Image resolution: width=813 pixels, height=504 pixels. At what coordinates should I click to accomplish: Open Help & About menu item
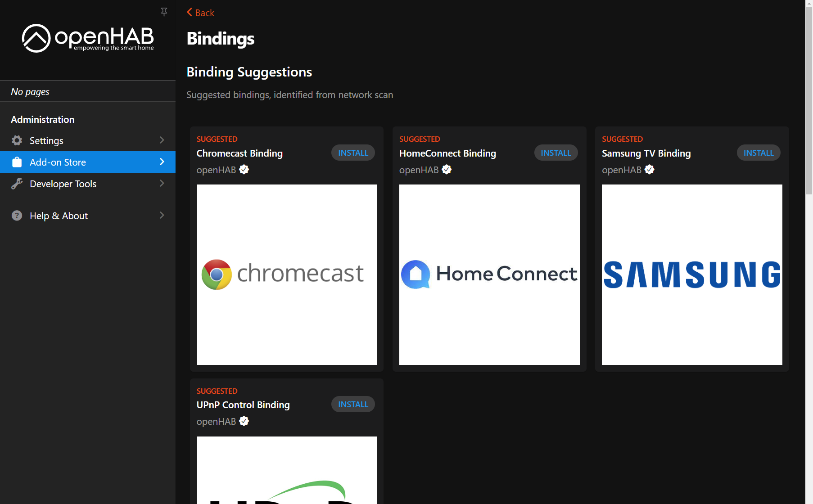[x=88, y=216]
